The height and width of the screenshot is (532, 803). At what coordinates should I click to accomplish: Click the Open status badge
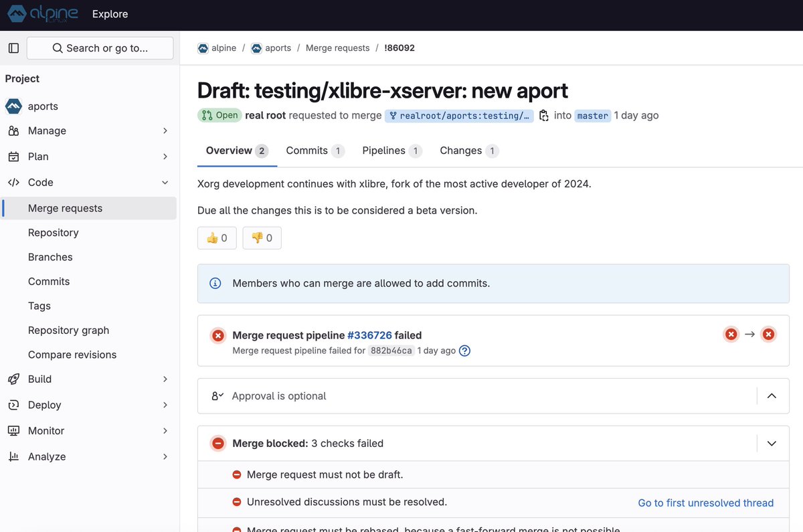click(x=219, y=115)
